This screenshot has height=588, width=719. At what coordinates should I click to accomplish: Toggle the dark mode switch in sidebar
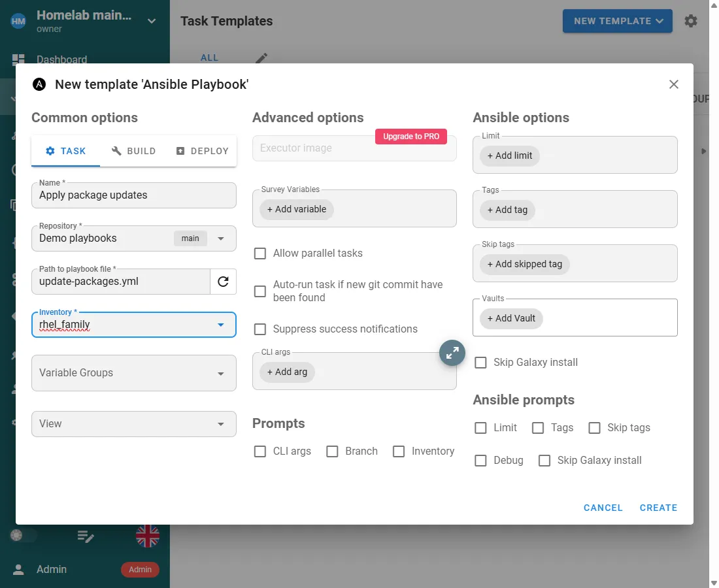(23, 535)
